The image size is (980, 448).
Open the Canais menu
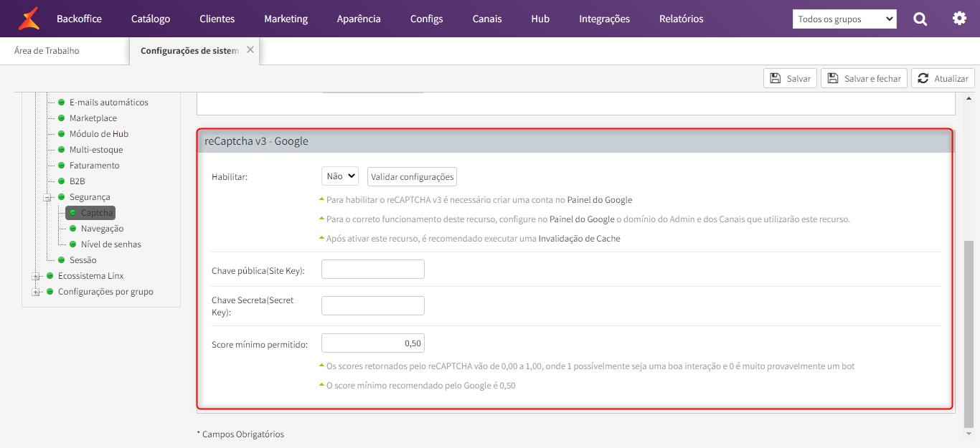pos(487,19)
